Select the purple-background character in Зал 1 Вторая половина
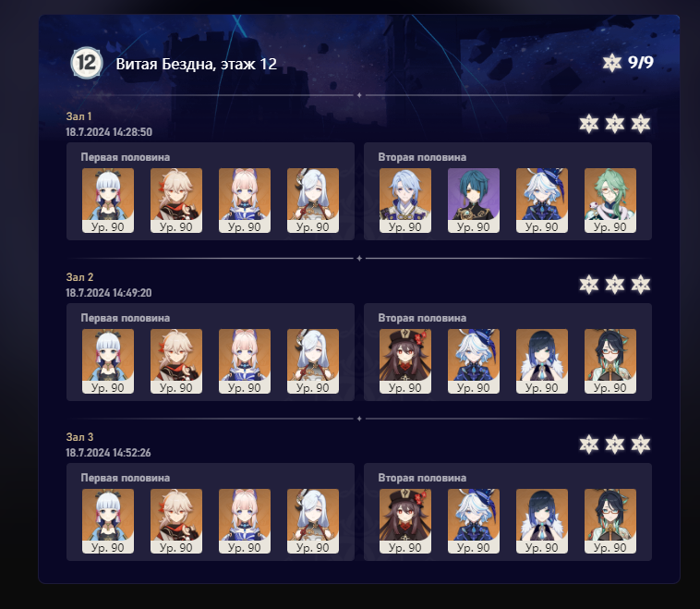This screenshot has height=609, width=700. click(x=474, y=201)
